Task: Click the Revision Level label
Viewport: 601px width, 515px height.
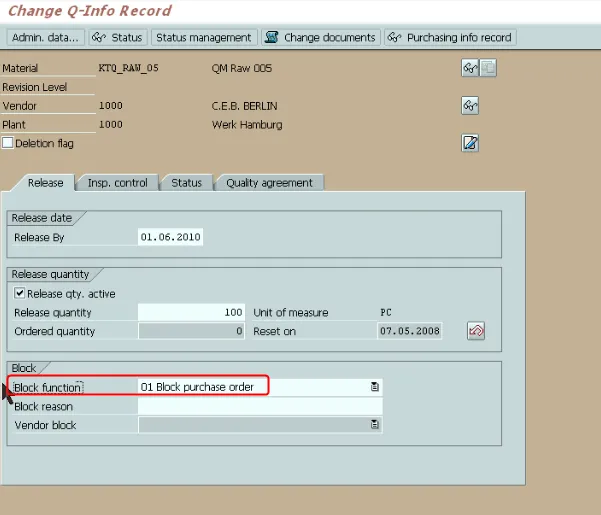Action: pyautogui.click(x=34, y=87)
